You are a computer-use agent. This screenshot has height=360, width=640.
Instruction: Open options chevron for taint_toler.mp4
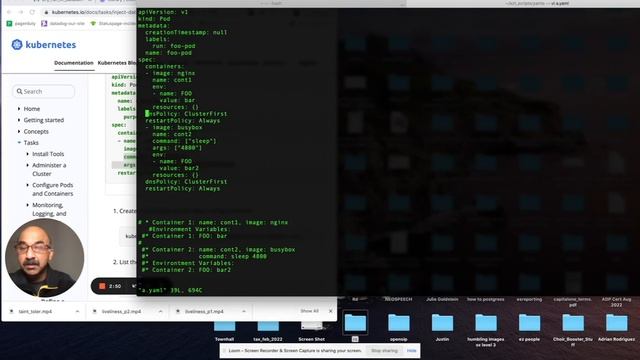click(x=77, y=311)
